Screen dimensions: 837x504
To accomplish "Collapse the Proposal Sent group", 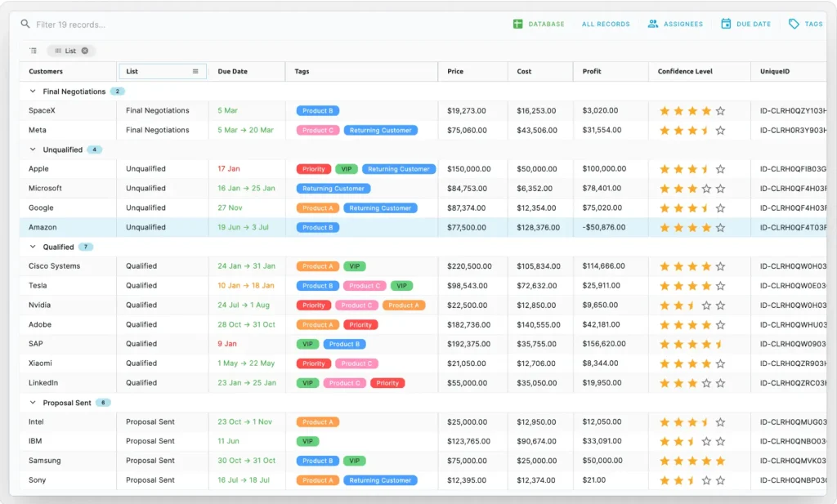I will (33, 403).
